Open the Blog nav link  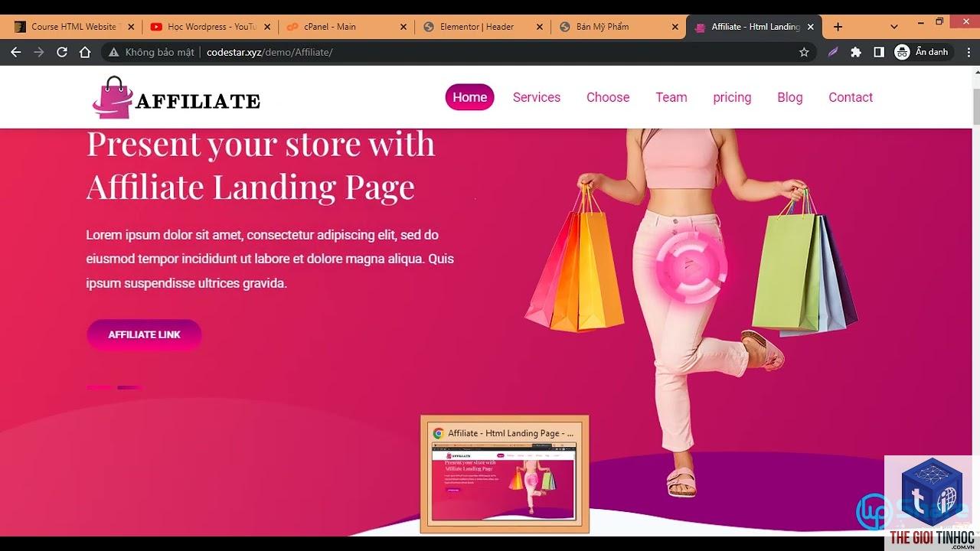click(790, 97)
